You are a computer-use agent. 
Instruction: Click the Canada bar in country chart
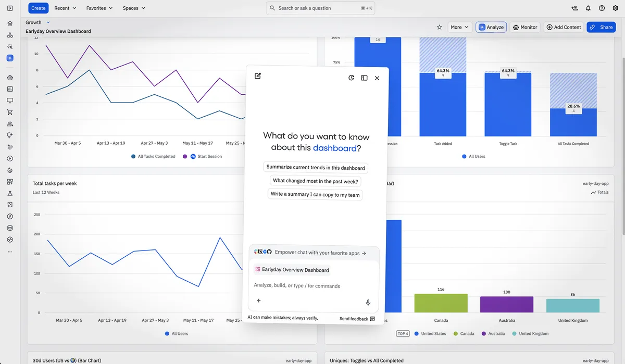point(441,303)
